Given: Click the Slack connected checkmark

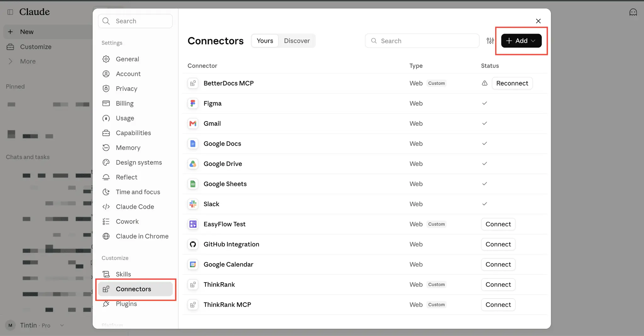Looking at the screenshot, I should coord(485,204).
